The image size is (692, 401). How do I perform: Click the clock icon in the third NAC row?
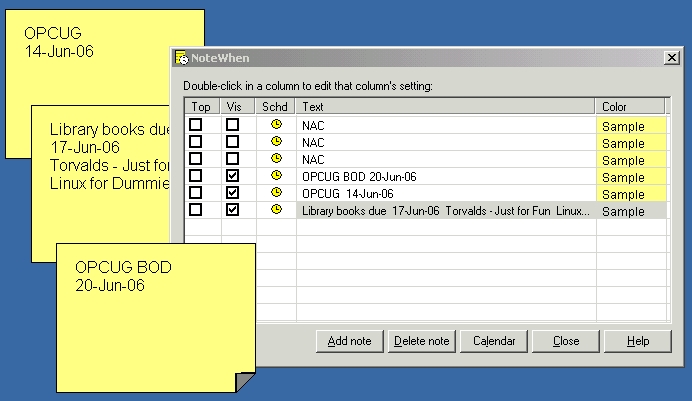tap(276, 159)
